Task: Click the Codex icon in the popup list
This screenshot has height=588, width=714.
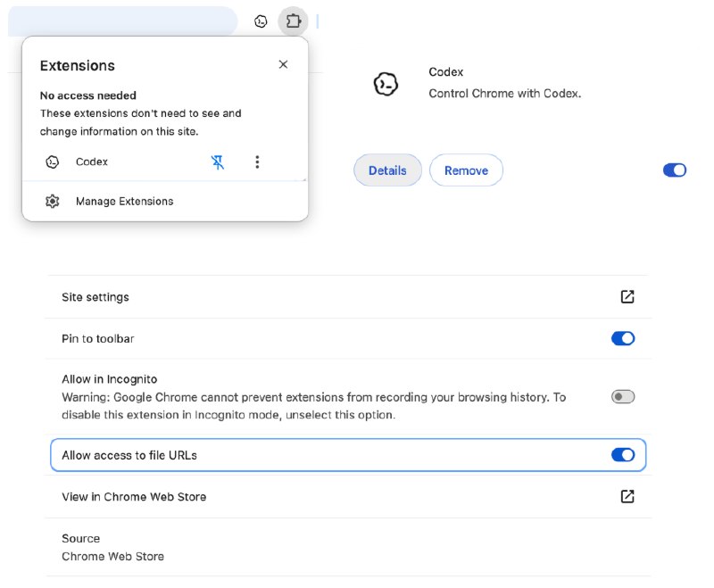Action: tap(53, 162)
